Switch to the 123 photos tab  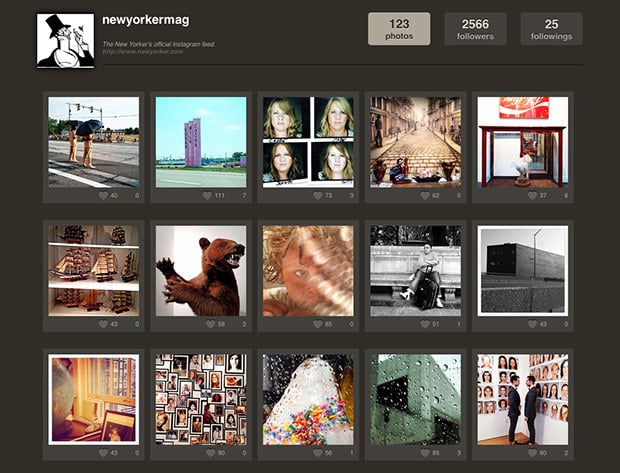tap(399, 29)
